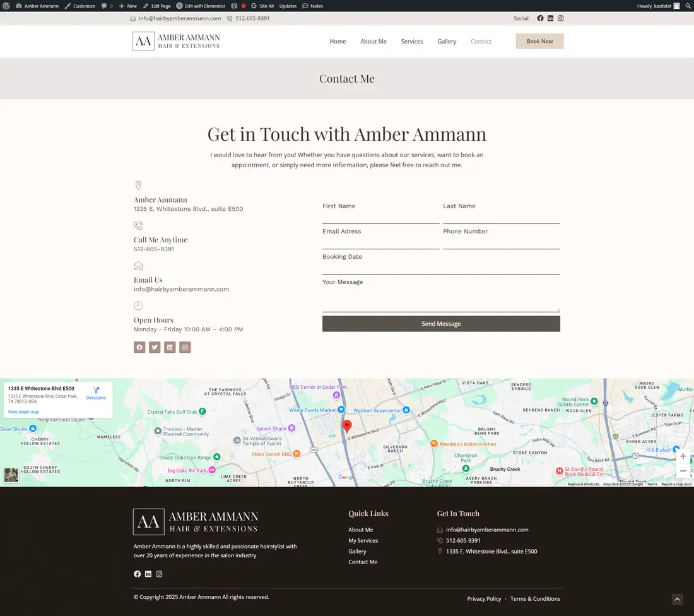Viewport: 694px width, 616px height.
Task: Click the clock icon above Open Hours
Action: 138,305
